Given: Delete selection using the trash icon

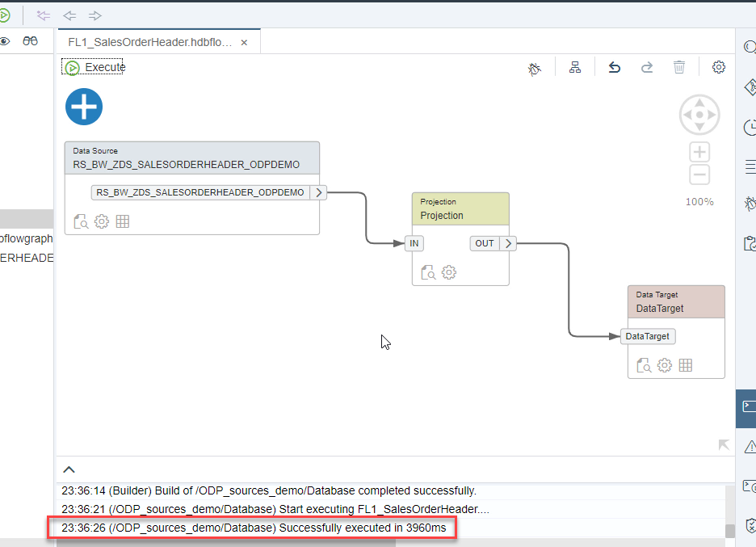Looking at the screenshot, I should tap(678, 68).
